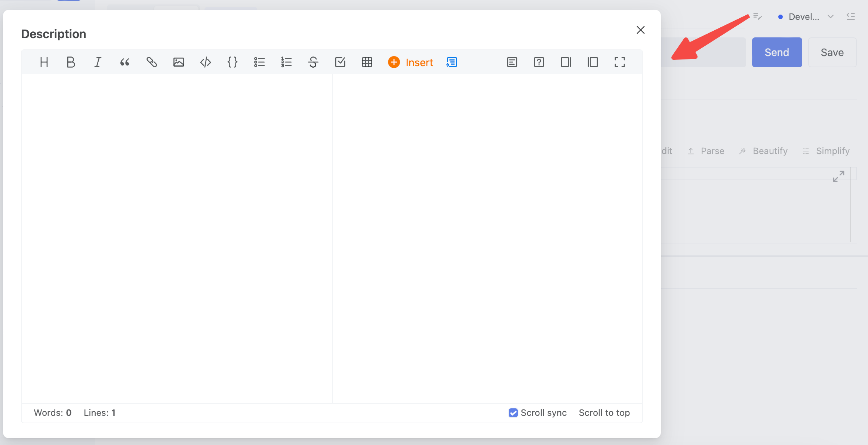Click Beautify in background window

point(763,151)
